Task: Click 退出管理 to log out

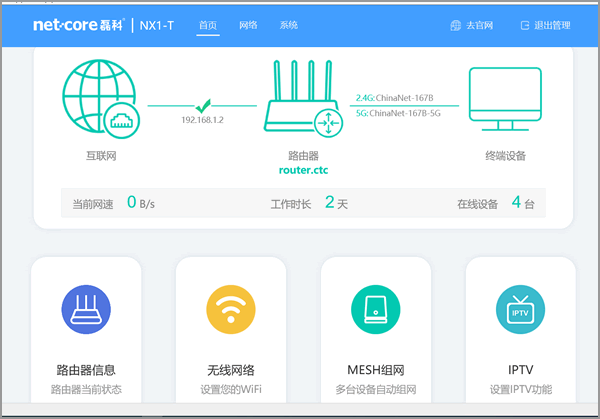Action: [545, 24]
